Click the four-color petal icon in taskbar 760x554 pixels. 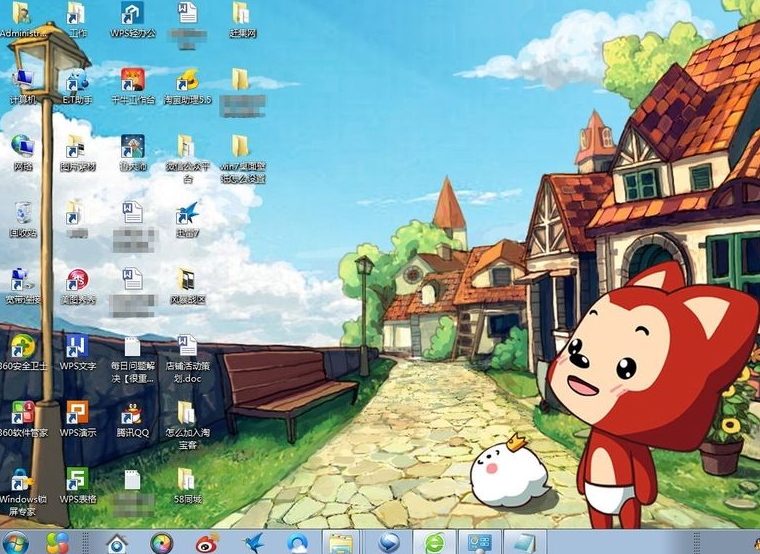coord(57,543)
